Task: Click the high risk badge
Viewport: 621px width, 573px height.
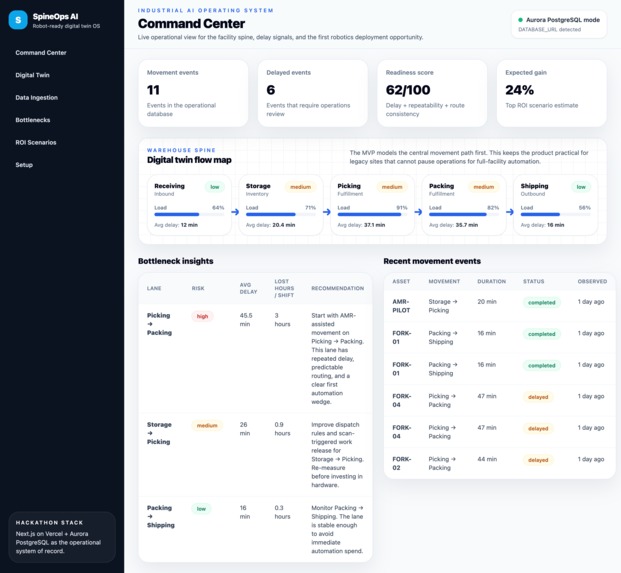Action: [202, 316]
